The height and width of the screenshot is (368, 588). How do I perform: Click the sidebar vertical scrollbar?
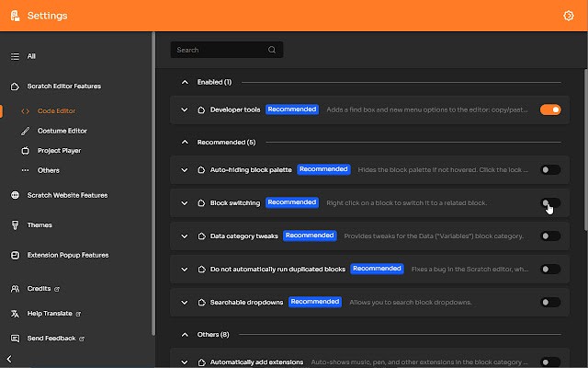coord(153,184)
